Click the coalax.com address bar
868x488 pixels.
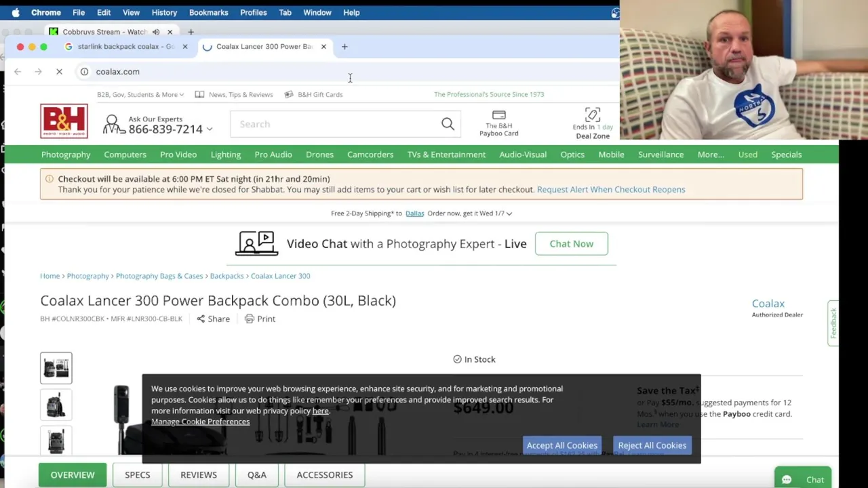[346, 71]
